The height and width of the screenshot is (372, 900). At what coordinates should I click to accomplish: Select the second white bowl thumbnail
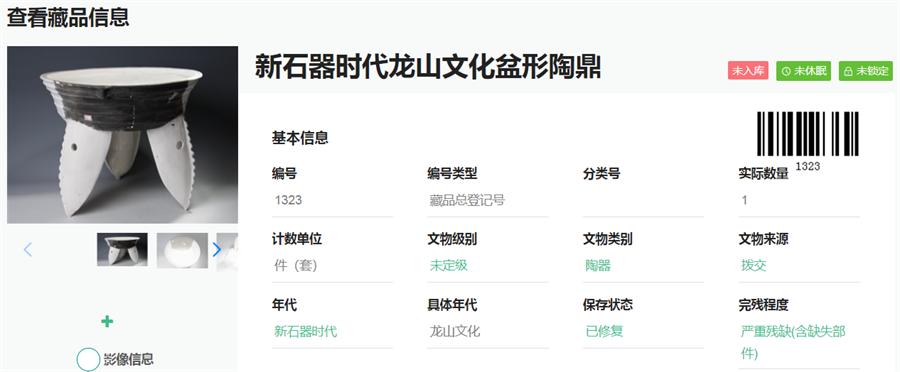183,250
